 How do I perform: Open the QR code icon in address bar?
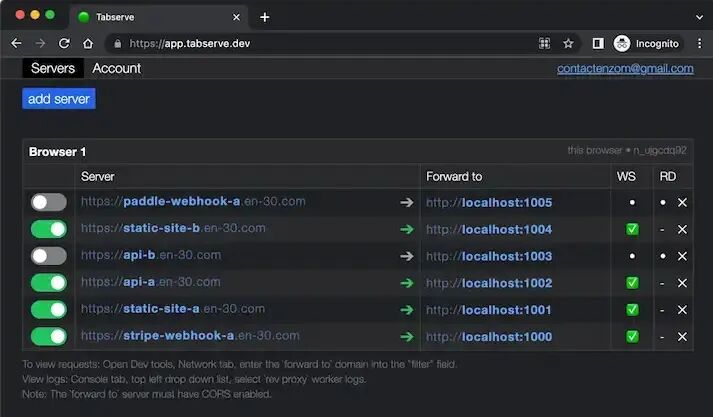(544, 43)
